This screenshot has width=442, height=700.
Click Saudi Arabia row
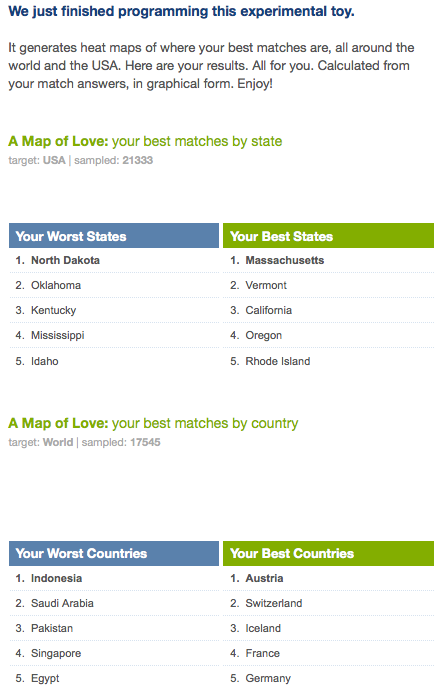114,603
